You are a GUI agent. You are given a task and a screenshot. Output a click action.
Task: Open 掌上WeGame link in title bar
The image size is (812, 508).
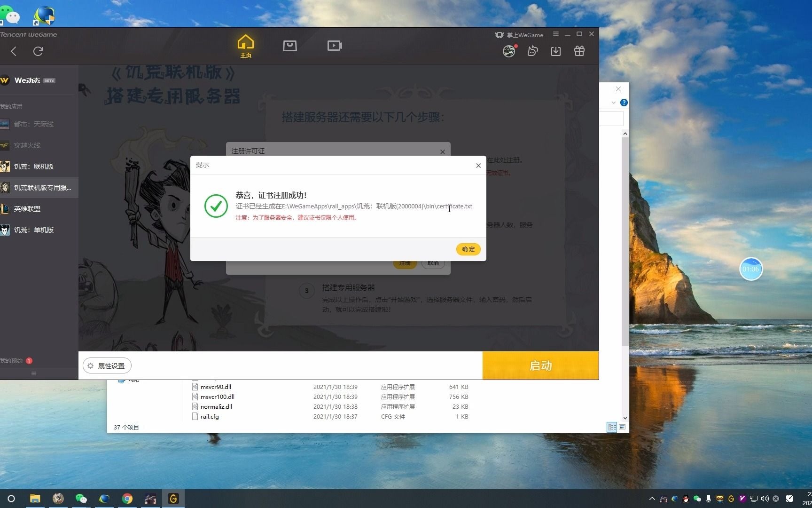click(x=519, y=35)
